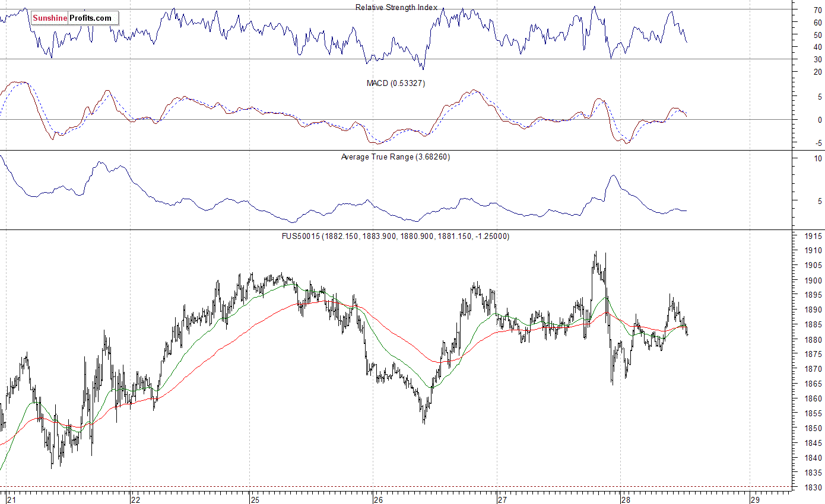Click date label 28 on time axis

click(626, 499)
